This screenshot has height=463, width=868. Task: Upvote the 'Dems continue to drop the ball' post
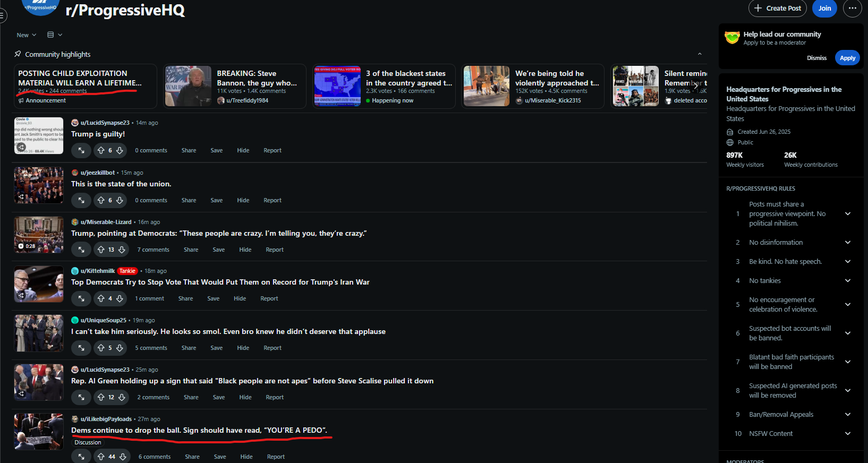(x=101, y=457)
